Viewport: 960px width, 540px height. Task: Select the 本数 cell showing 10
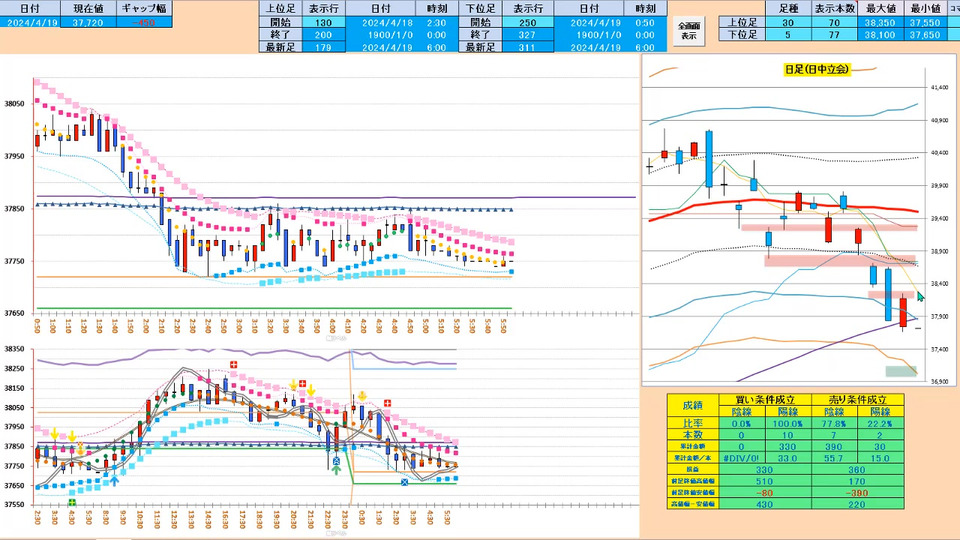[787, 435]
